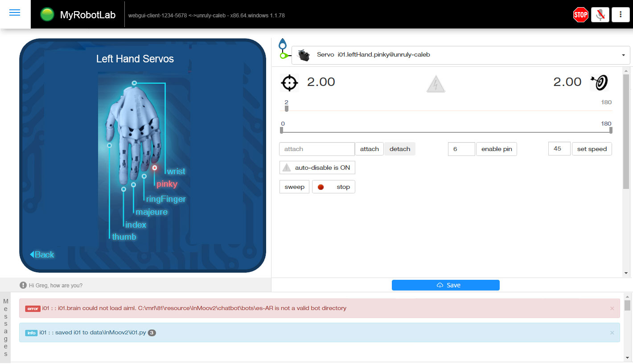Click the stop button with red dot
This screenshot has width=633, height=364.
pyautogui.click(x=334, y=187)
